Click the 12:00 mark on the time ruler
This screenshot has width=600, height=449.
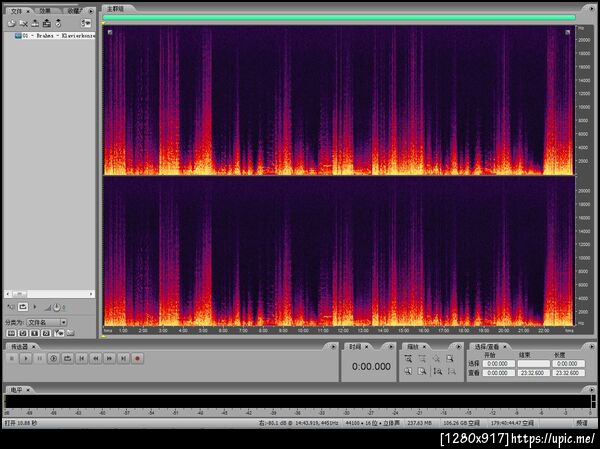(343, 330)
